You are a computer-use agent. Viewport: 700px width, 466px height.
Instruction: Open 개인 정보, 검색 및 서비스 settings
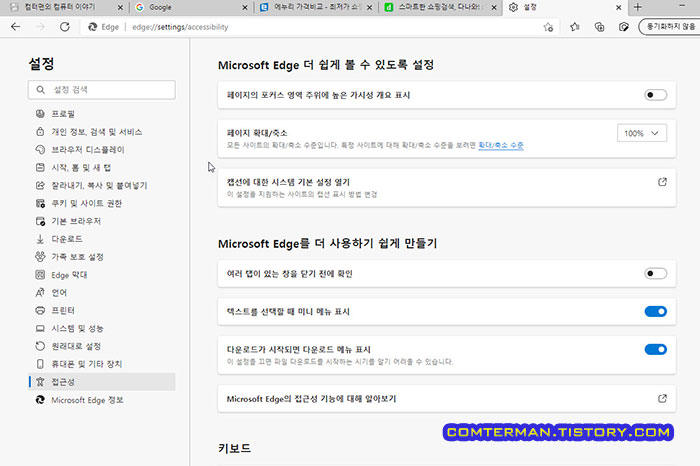(102, 132)
